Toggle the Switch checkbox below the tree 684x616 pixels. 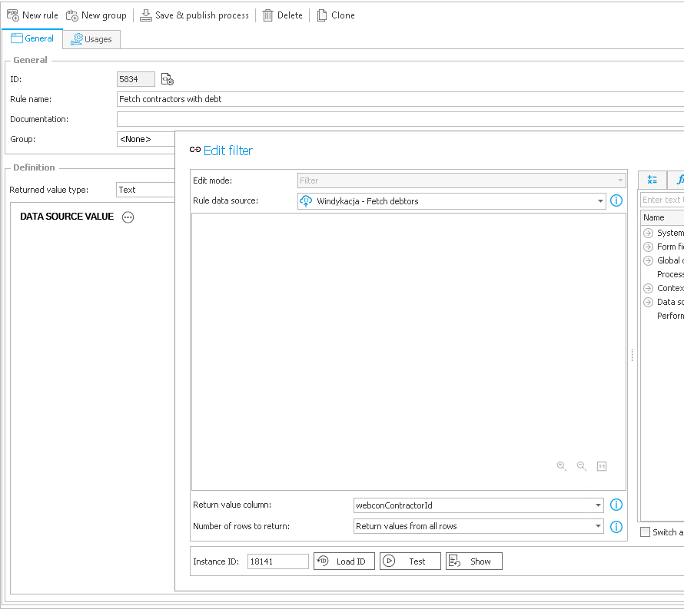(x=645, y=532)
